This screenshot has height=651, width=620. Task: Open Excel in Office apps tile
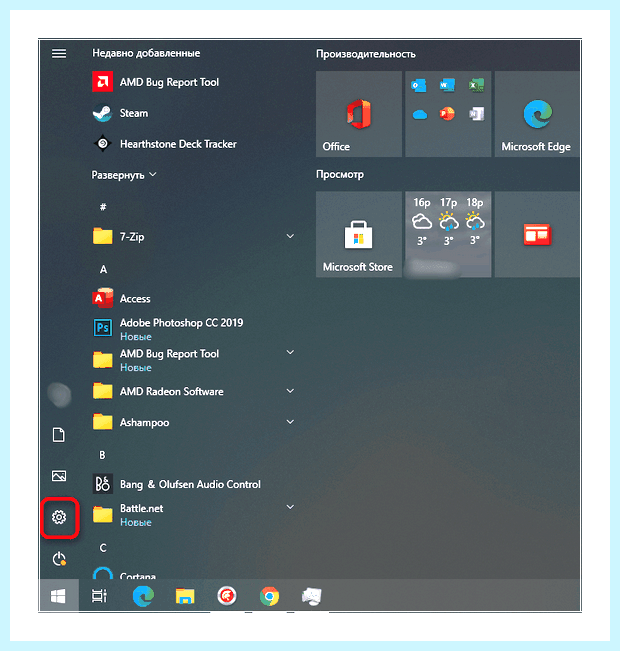pos(476,86)
